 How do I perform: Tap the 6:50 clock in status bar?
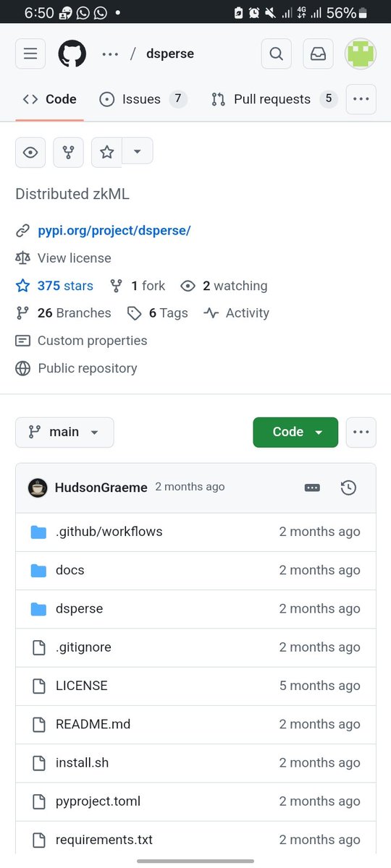pos(39,12)
